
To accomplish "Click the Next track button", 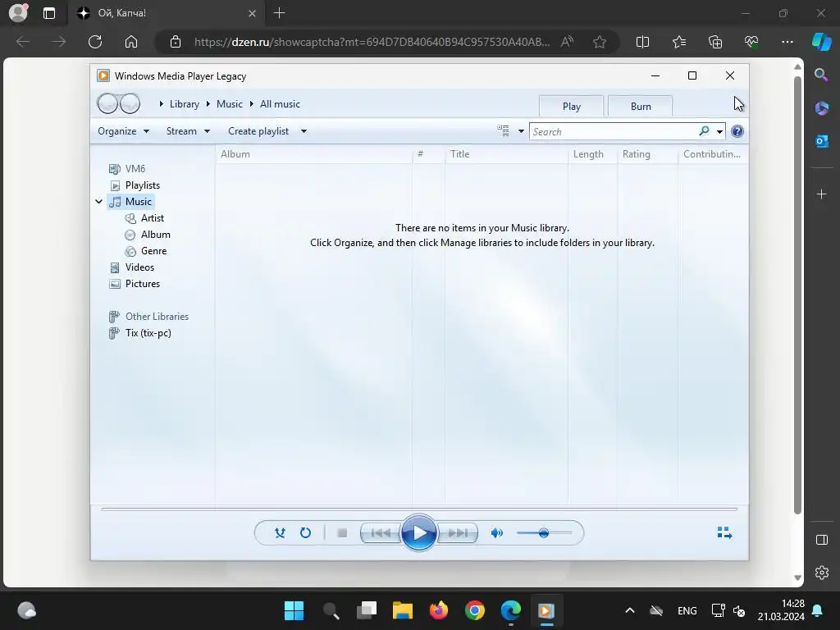I will pyautogui.click(x=458, y=532).
